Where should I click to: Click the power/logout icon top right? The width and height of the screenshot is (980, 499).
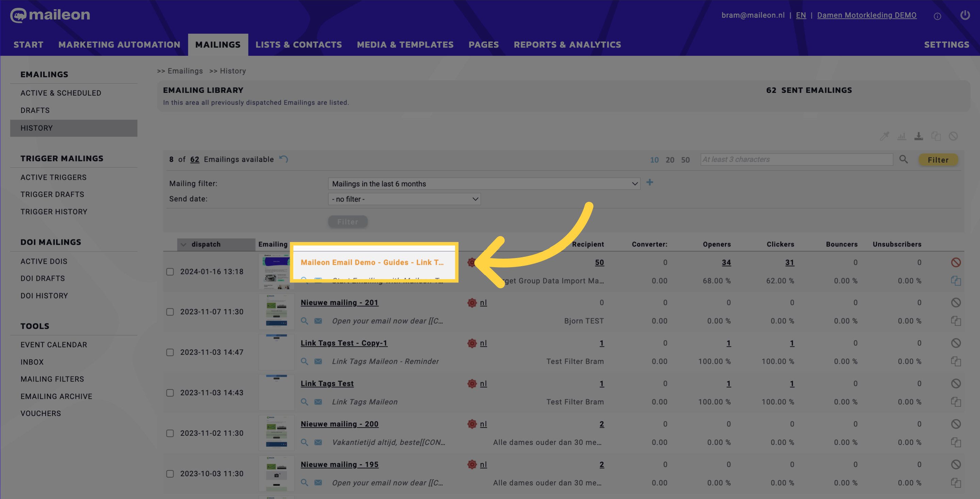965,15
